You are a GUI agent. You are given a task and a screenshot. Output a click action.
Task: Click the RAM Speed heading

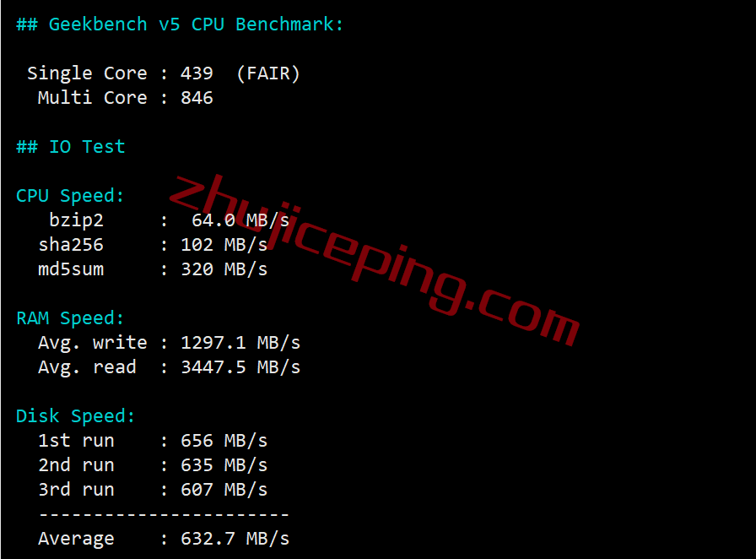(x=70, y=318)
